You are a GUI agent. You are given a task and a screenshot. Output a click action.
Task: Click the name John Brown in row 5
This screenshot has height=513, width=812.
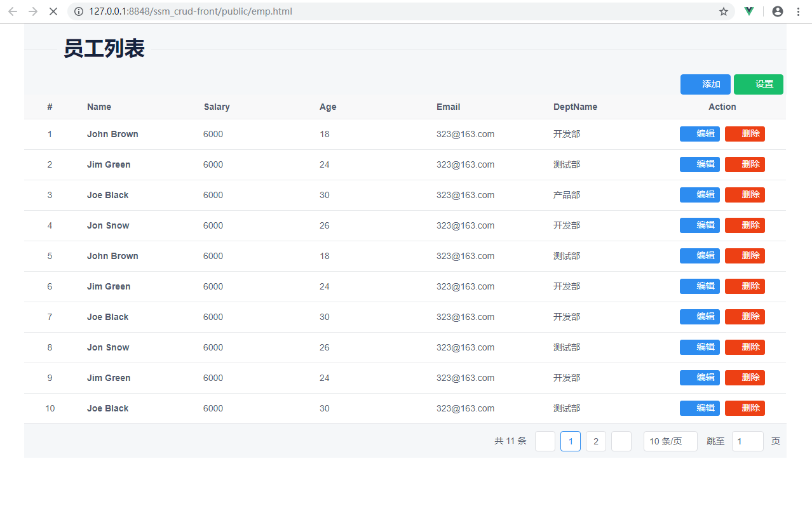pyautogui.click(x=112, y=256)
